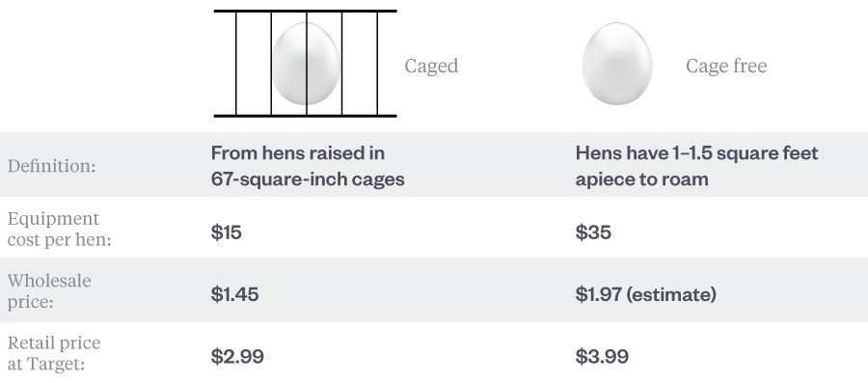The image size is (868, 383).
Task: Click the caged definition '67-square-inch cages' text
Action: pyautogui.click(x=308, y=179)
